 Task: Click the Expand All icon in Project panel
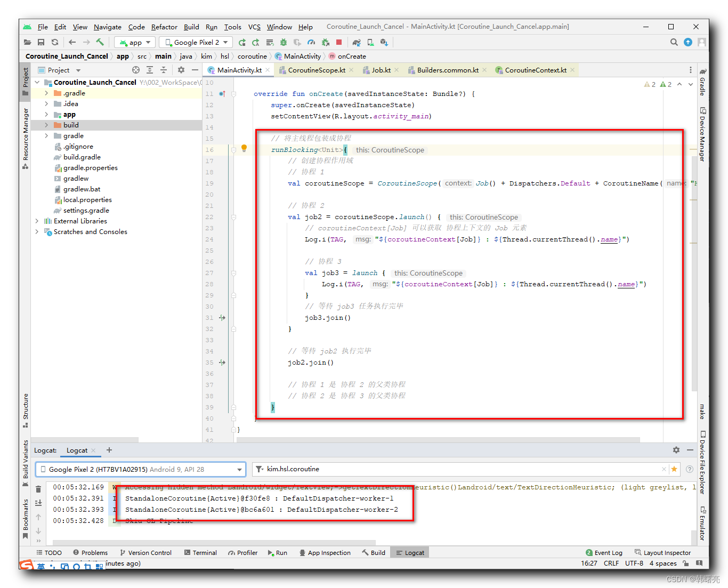(150, 70)
